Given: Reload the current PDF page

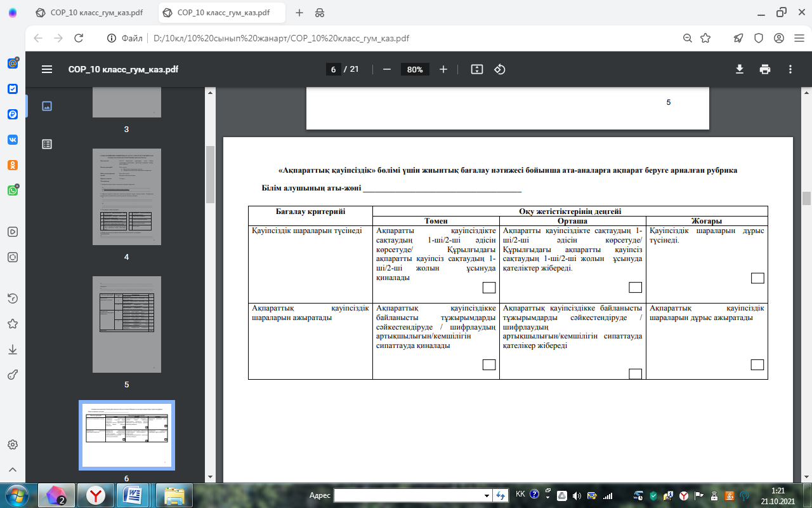Looking at the screenshot, I should tap(79, 38).
